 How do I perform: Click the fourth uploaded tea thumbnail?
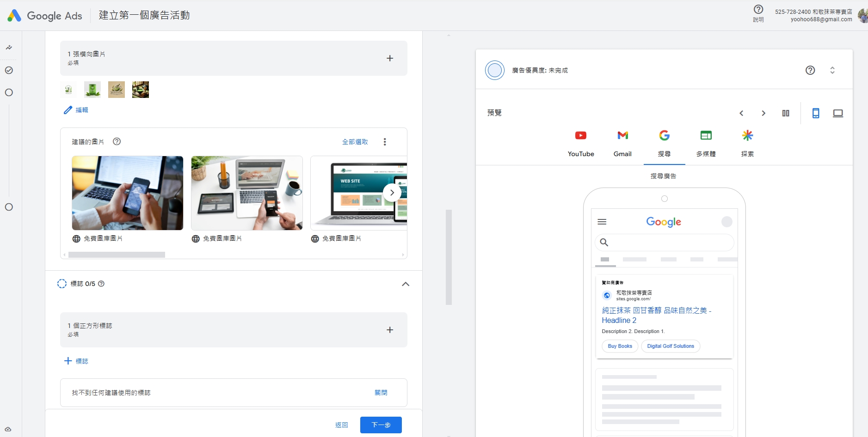[x=141, y=90]
